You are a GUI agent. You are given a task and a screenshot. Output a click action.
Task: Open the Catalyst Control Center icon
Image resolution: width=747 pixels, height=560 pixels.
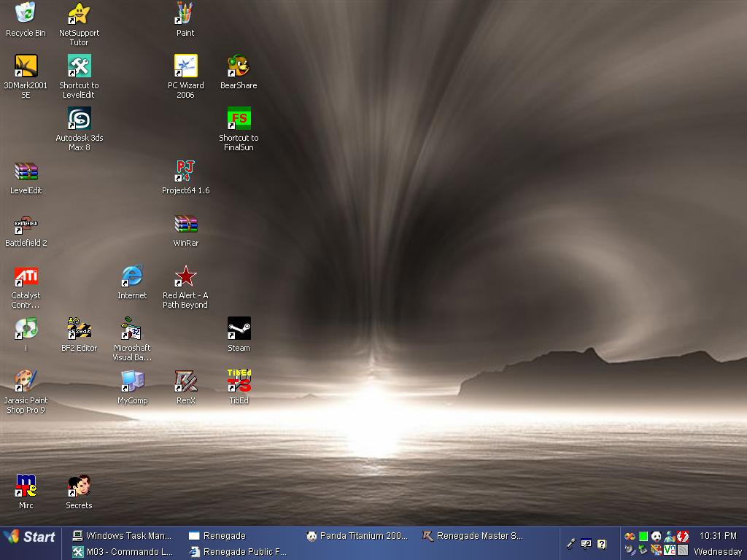click(26, 276)
